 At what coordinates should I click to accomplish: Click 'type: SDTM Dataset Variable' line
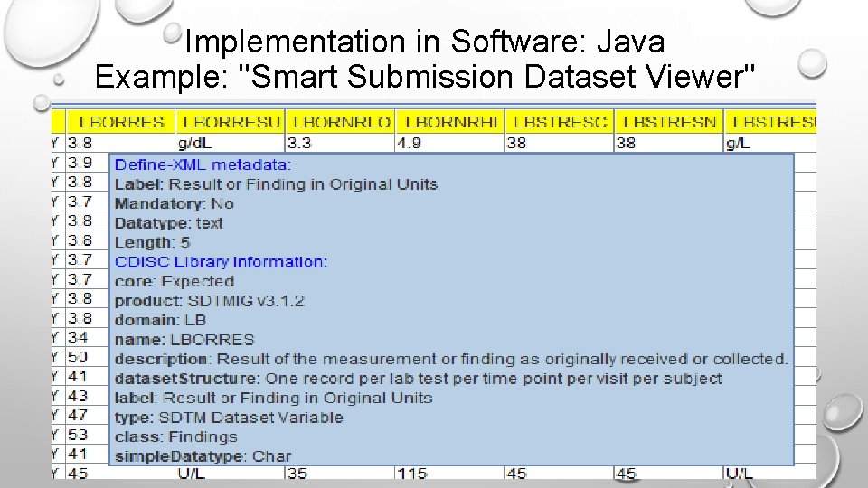229,418
